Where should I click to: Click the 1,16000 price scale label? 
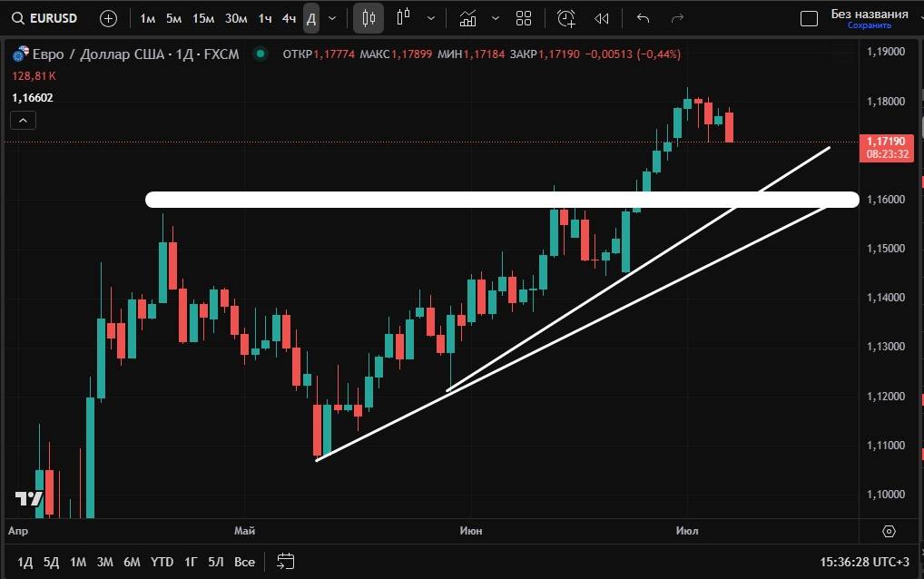point(886,200)
